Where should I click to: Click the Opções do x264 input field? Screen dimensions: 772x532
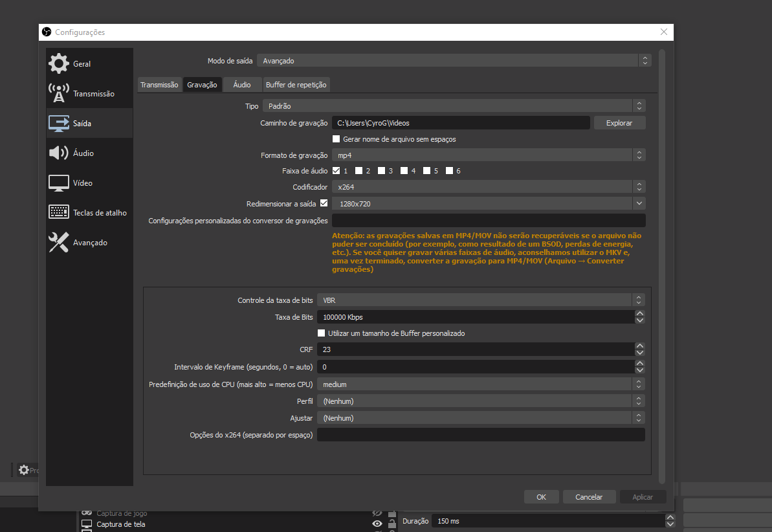(x=481, y=434)
